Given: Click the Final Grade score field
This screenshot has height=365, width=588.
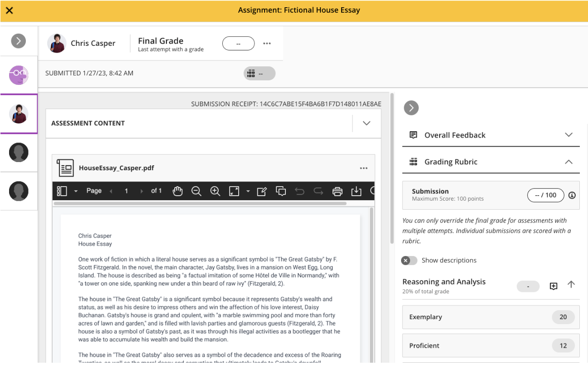Looking at the screenshot, I should click(x=238, y=44).
